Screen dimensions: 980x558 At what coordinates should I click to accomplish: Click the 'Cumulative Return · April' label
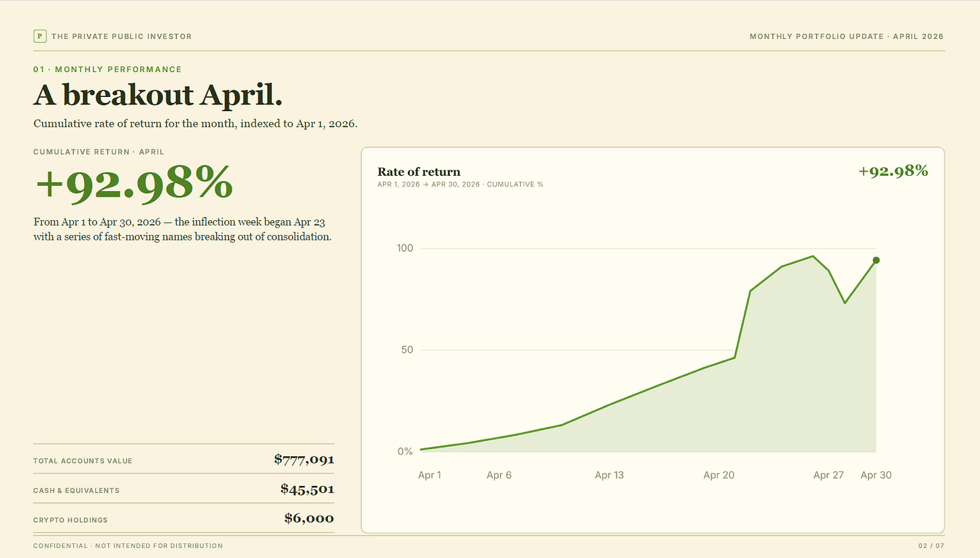(x=99, y=152)
